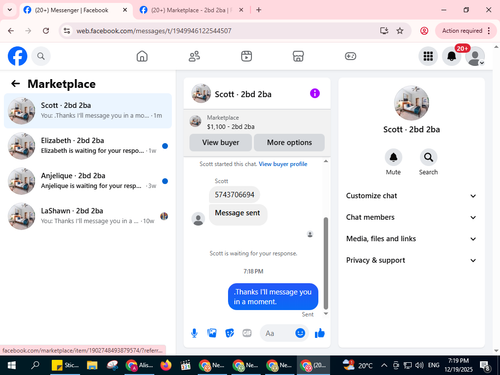Screen dimensions: 500x375
Task: Open the nine-dot Menu grid icon
Action: [428, 56]
